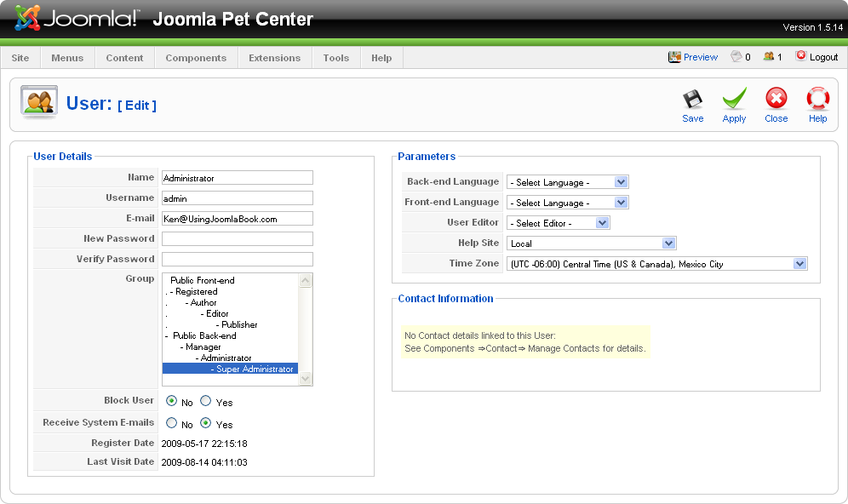Click the Group list scrollbar down arrow
Image resolution: width=848 pixels, height=504 pixels.
click(x=306, y=379)
